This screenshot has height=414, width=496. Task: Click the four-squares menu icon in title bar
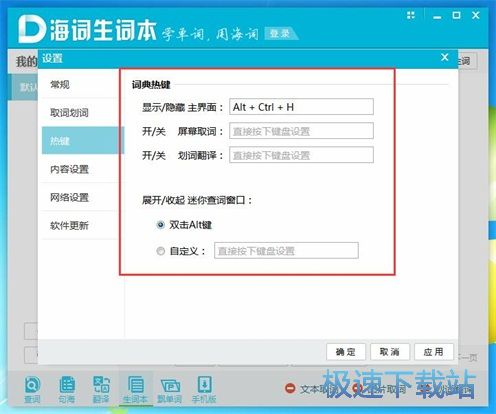(411, 15)
